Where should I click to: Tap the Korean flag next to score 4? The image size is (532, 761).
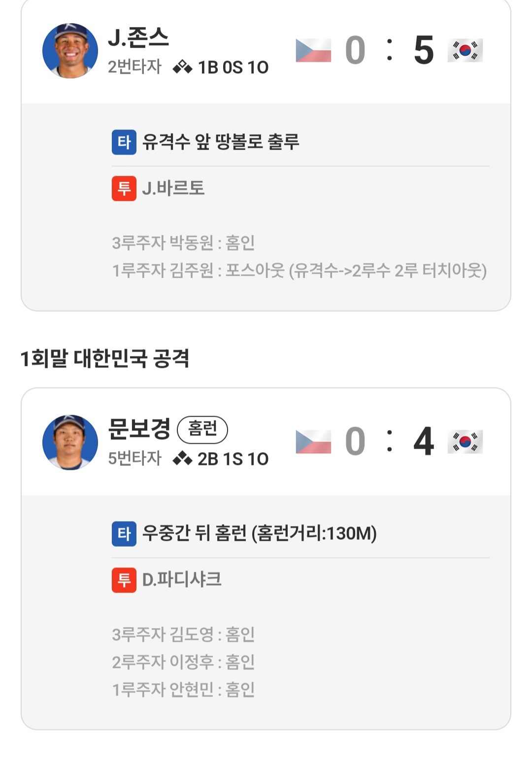point(465,442)
